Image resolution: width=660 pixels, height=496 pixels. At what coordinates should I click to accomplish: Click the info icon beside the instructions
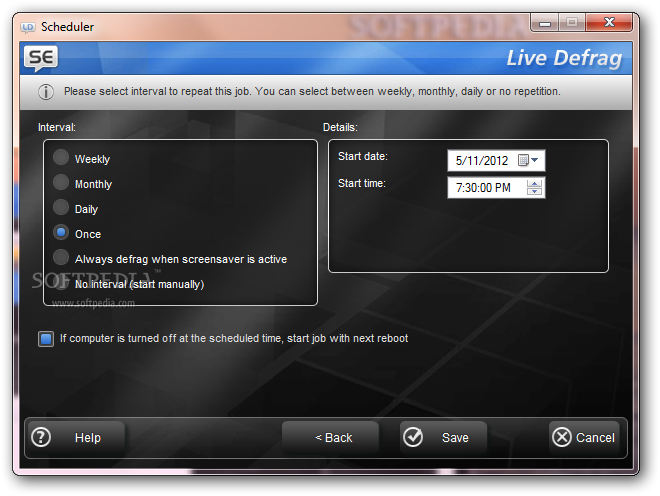pos(46,92)
